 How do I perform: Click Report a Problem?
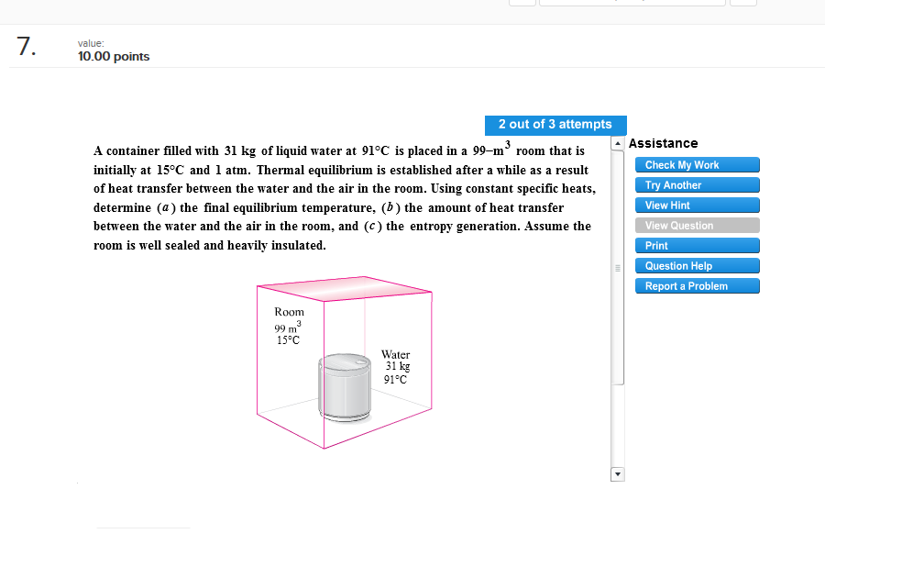697,285
